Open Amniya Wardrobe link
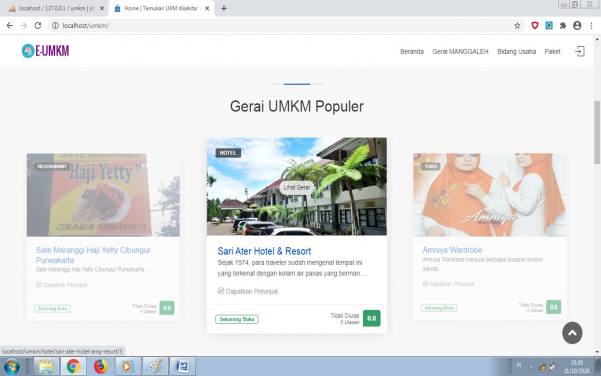601x376 pixels. click(452, 250)
